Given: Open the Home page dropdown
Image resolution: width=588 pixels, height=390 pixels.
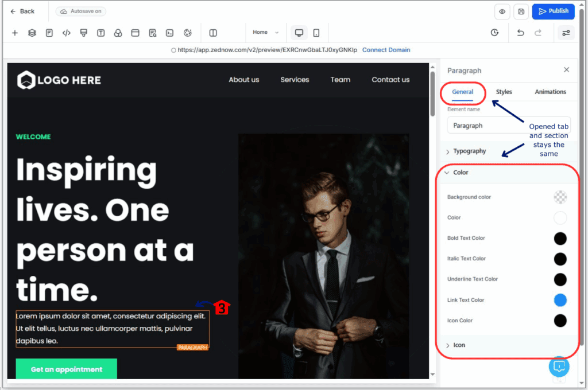Looking at the screenshot, I should click(265, 32).
